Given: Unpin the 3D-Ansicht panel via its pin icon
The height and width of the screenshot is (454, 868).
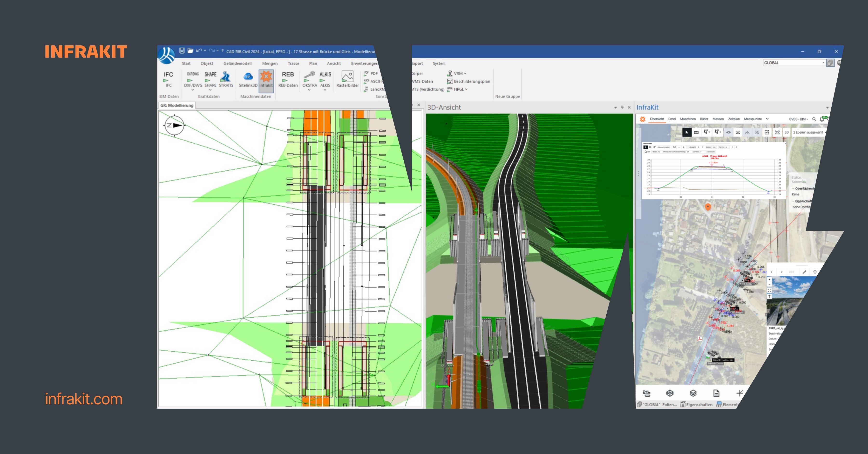Looking at the screenshot, I should (622, 107).
